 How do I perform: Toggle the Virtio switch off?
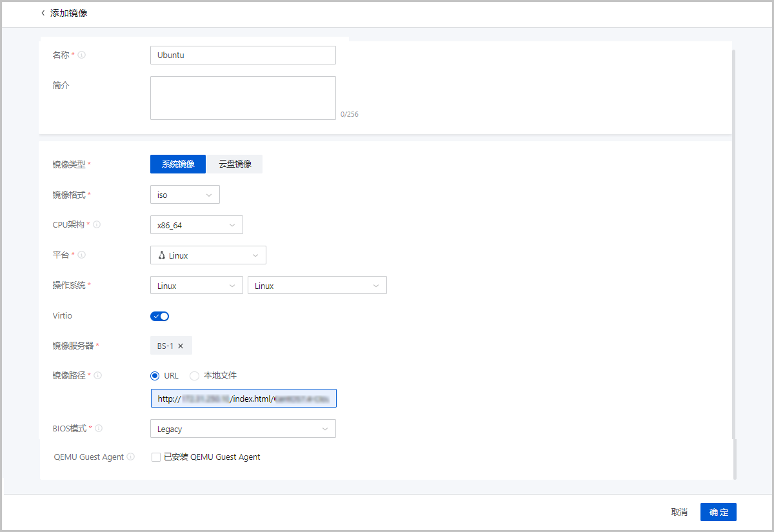(159, 316)
